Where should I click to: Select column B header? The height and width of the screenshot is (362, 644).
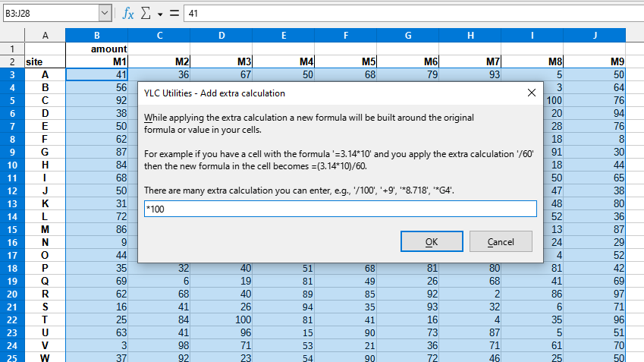coord(97,36)
